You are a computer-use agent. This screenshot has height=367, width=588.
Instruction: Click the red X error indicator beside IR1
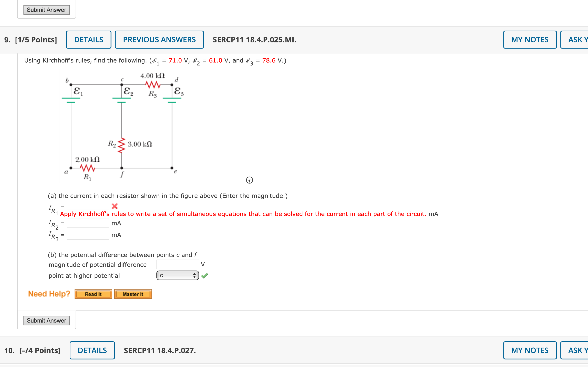tap(115, 206)
